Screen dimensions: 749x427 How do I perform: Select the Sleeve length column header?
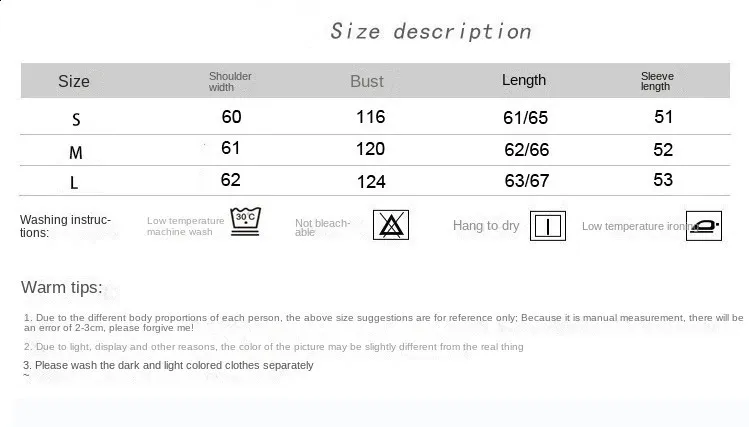click(657, 81)
